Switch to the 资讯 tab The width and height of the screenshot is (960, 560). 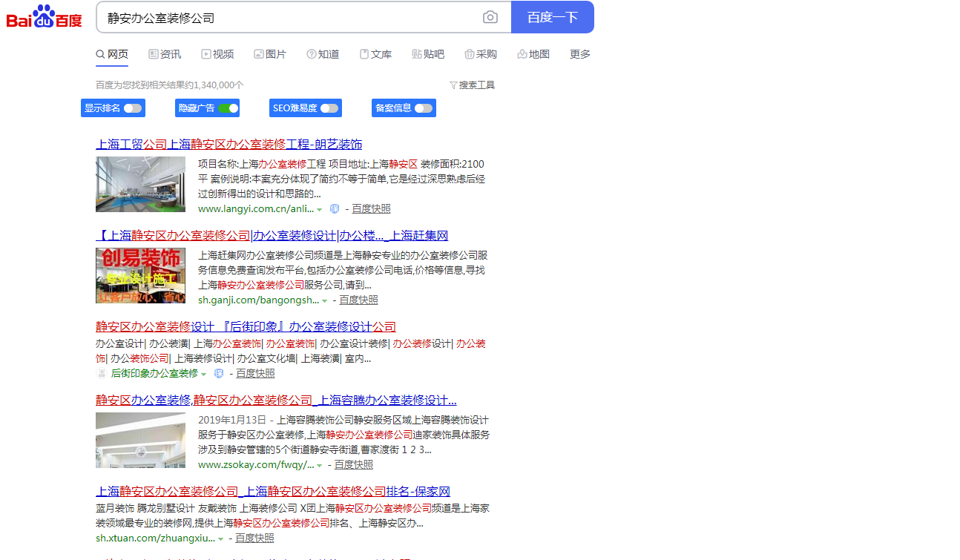[165, 54]
